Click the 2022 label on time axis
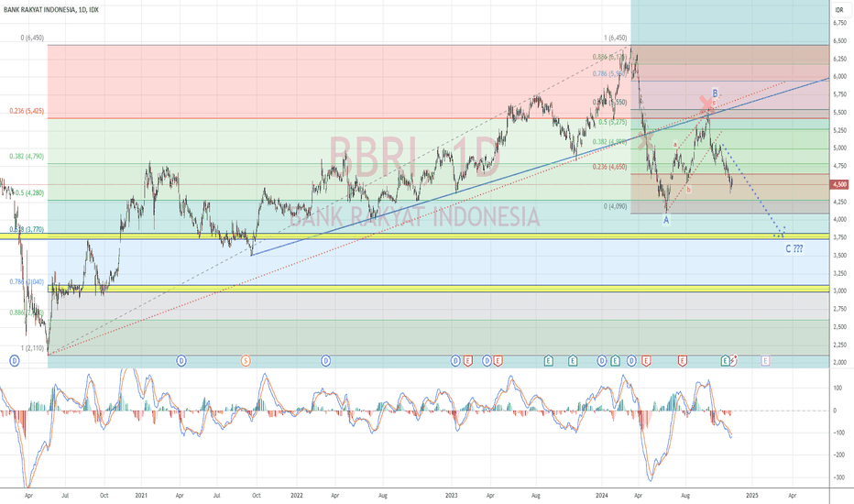 (x=297, y=496)
